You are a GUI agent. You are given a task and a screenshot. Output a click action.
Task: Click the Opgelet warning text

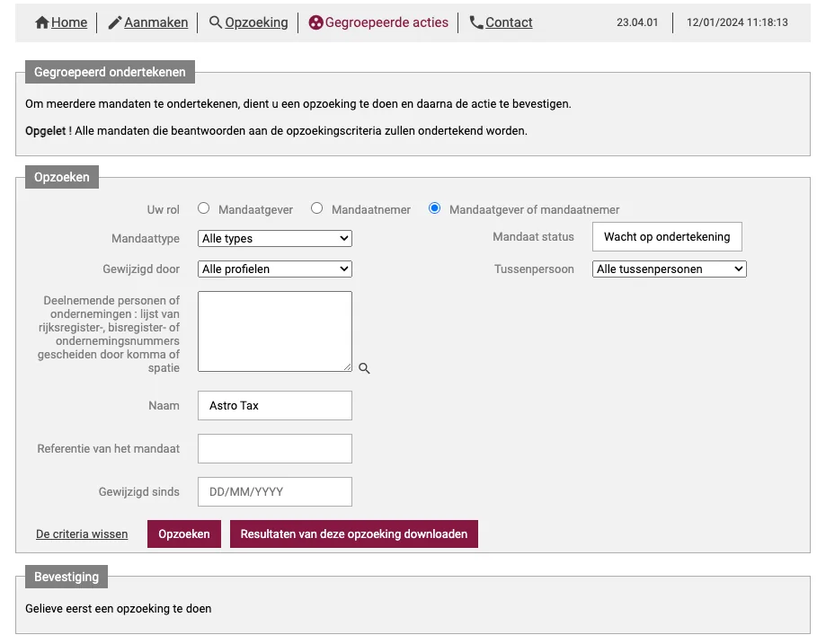276,130
